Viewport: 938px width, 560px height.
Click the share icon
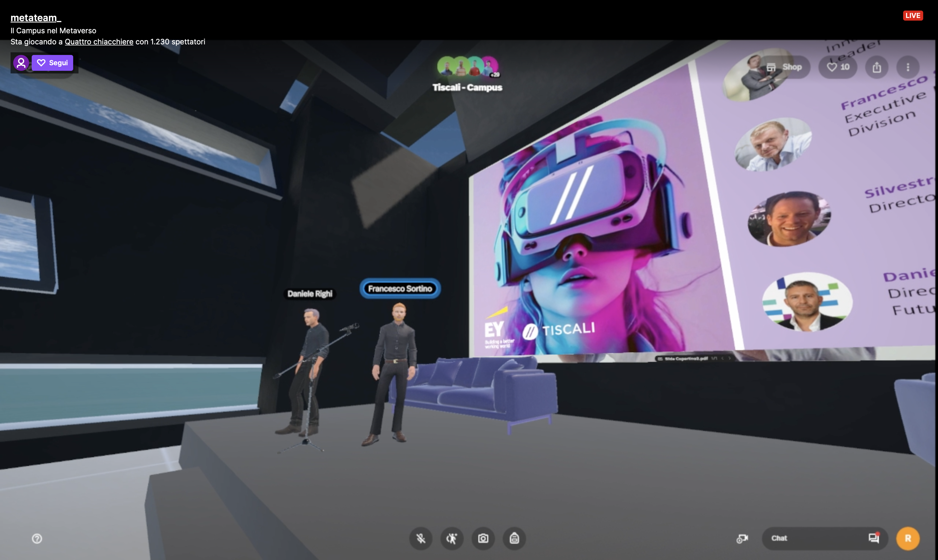point(876,68)
